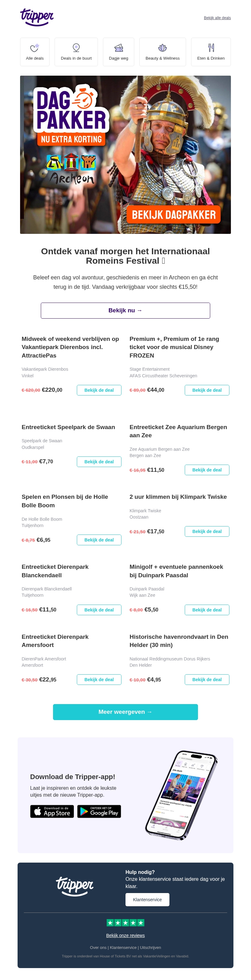Click the white Tripper footer logo
Image resolution: width=251 pixels, height=980 pixels.
75,886
